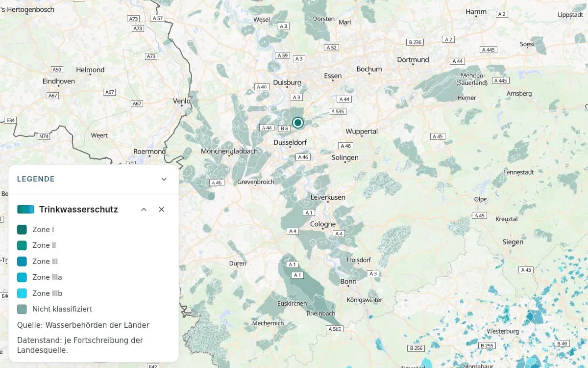Viewport: 588px width, 368px height.
Task: Remove the Trinkwasserschutz layer with X
Action: [161, 210]
